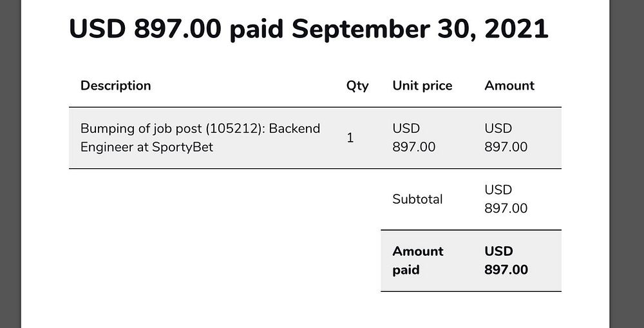
Task: Click the "Backend" word in line item
Action: 294,128
